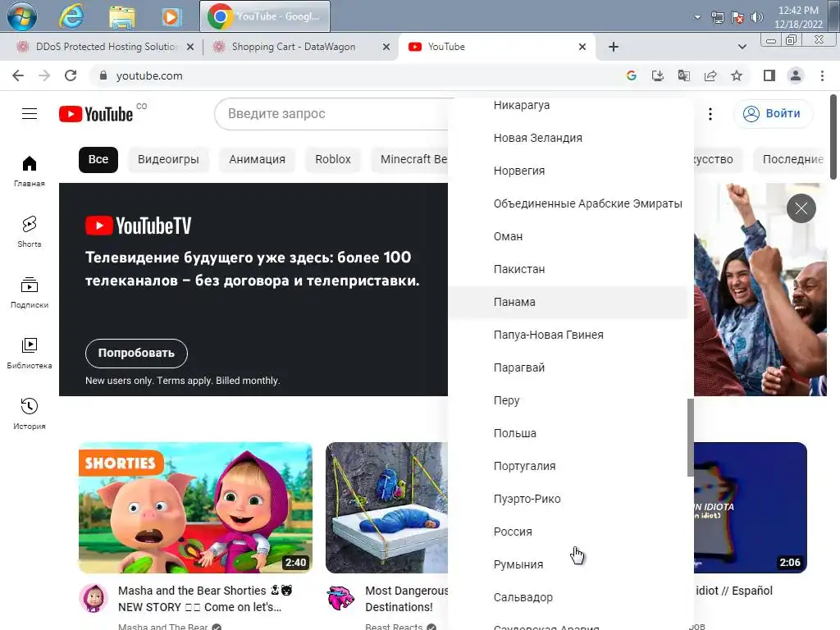840x630 pixels.
Task: Choose Пуэрто-Рико from country list
Action: [x=568, y=499]
